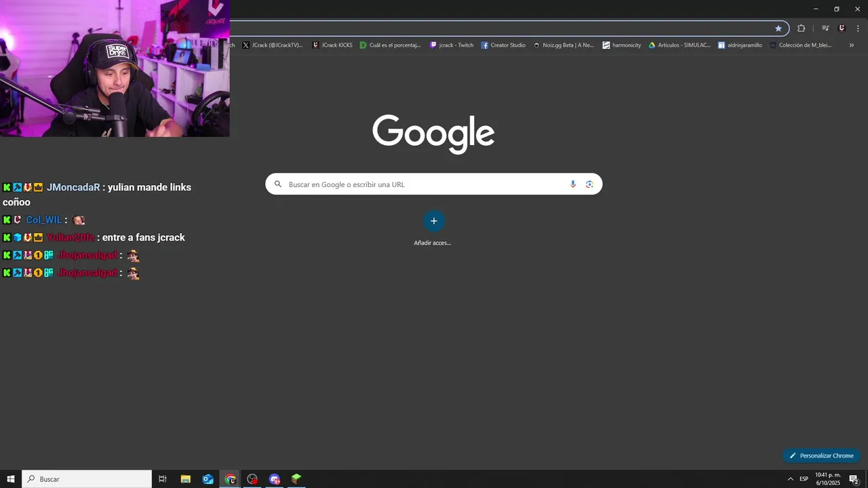Click the 'Añadir acces...' shortcut label

433,243
